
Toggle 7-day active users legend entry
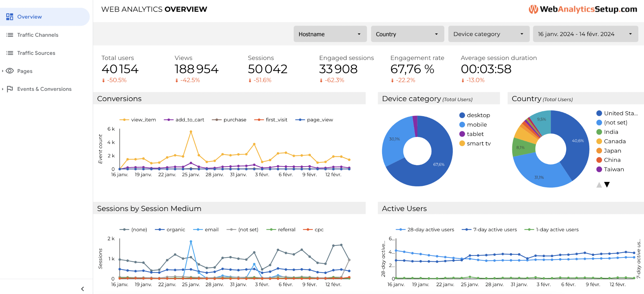[x=489, y=230]
